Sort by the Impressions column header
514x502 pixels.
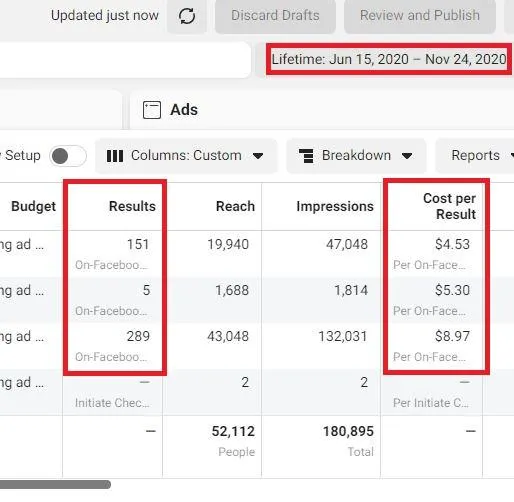point(335,206)
